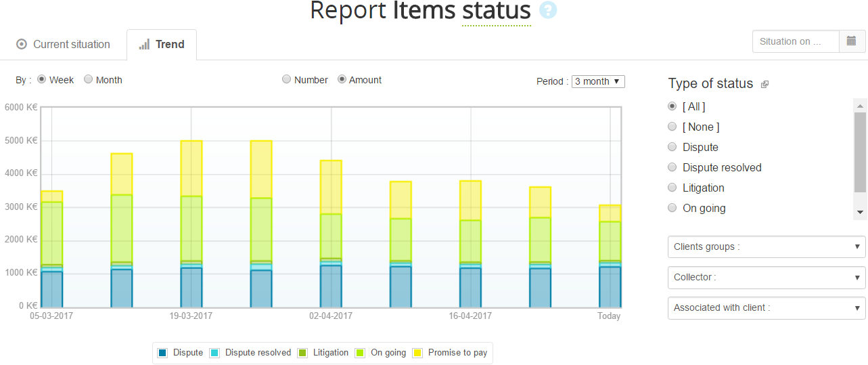Click the status list scrollbar down arrow
The image size is (868, 365).
pos(860,212)
